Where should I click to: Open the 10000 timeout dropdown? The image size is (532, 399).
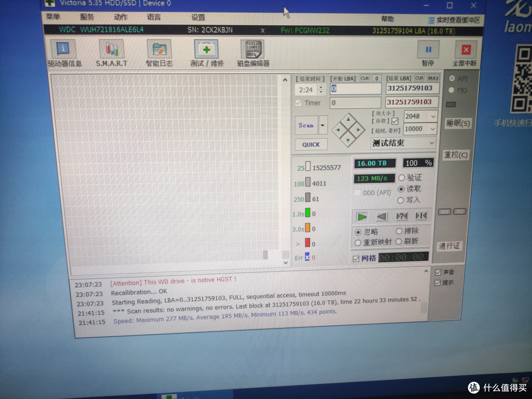432,129
